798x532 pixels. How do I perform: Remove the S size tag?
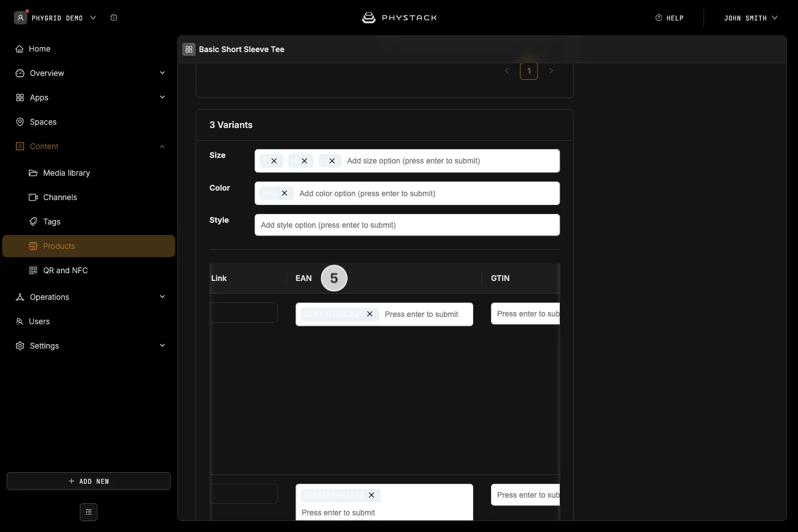274,161
